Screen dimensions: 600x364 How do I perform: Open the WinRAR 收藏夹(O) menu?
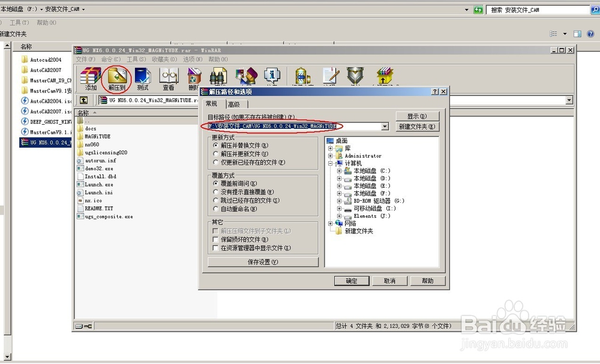[164, 59]
